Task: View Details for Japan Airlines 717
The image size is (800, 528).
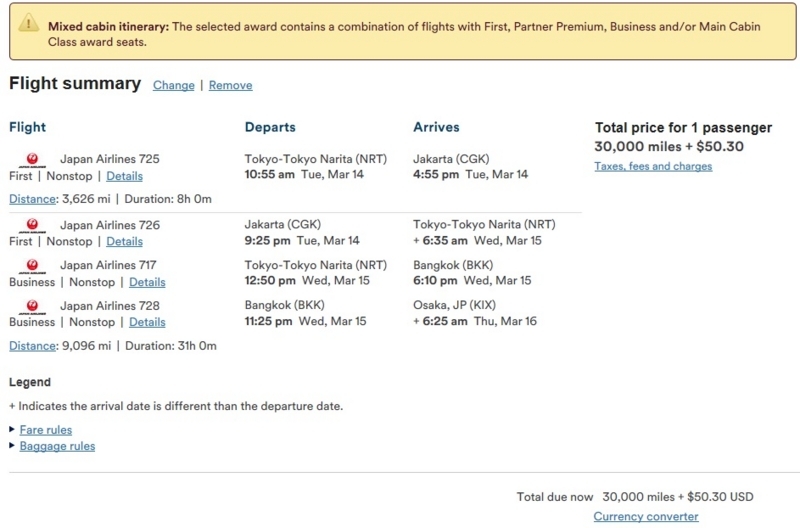Action: (x=147, y=282)
